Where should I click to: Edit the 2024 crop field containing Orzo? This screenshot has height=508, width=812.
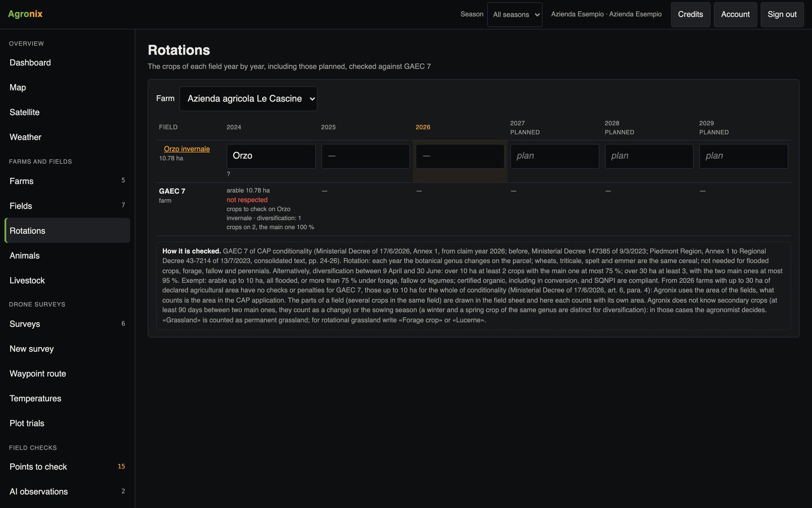(x=271, y=156)
